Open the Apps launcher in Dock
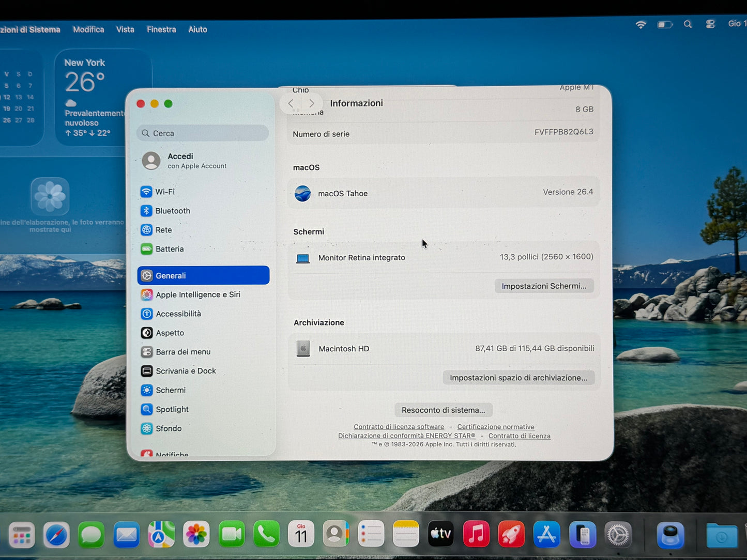 coord(22,535)
